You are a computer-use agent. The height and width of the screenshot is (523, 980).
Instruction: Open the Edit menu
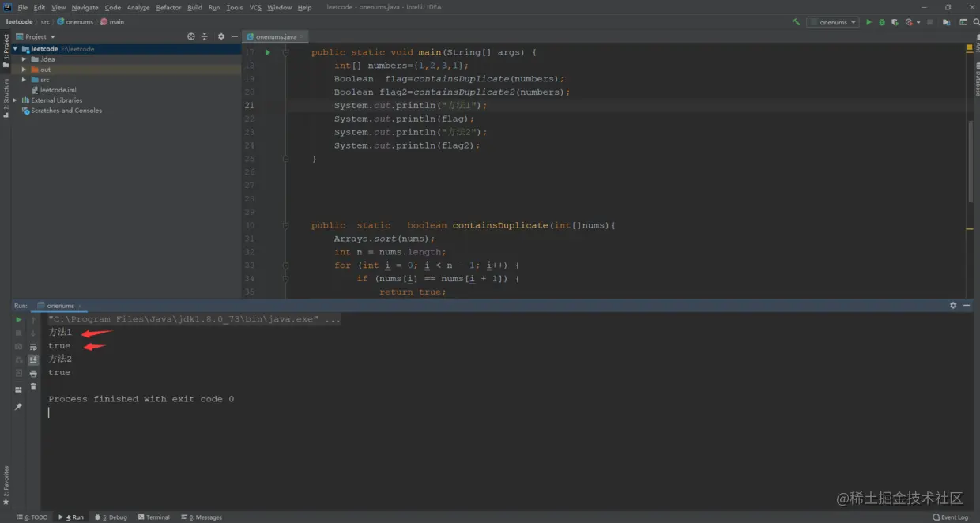[x=40, y=7]
